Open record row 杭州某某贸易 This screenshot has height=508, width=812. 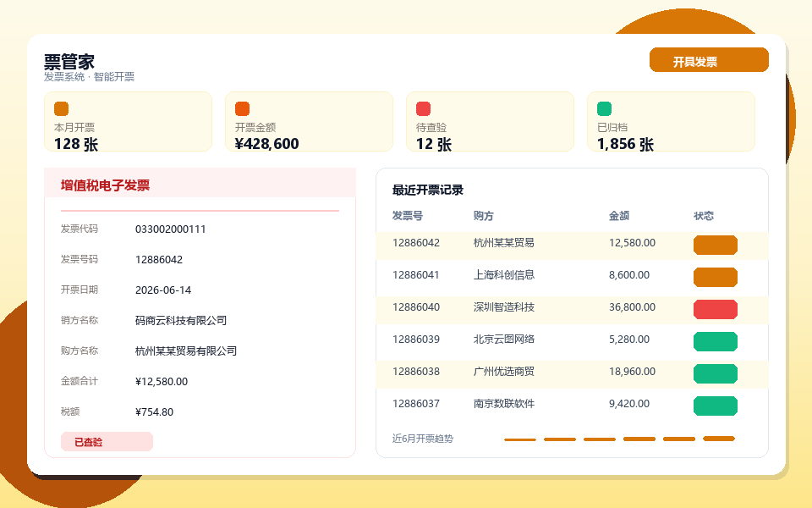coord(573,246)
